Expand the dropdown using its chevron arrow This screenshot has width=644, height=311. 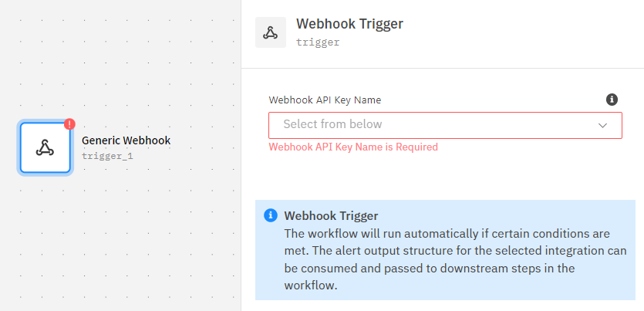pyautogui.click(x=603, y=125)
